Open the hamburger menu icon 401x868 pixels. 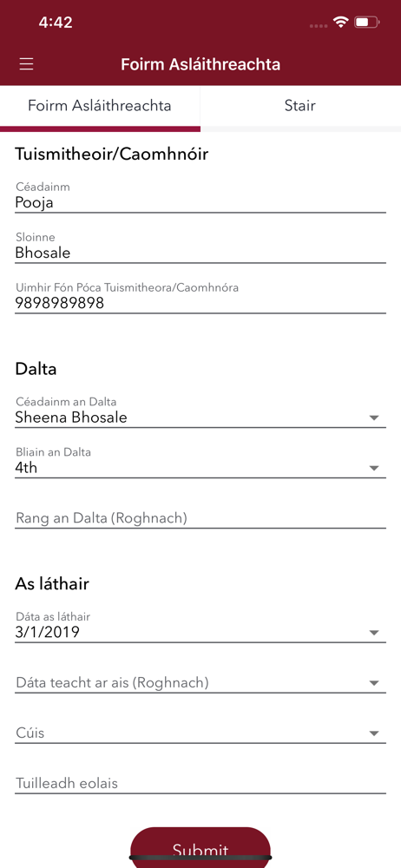pyautogui.click(x=27, y=64)
